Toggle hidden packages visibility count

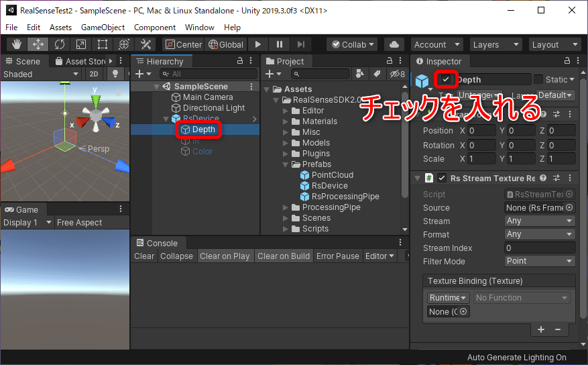coord(398,74)
